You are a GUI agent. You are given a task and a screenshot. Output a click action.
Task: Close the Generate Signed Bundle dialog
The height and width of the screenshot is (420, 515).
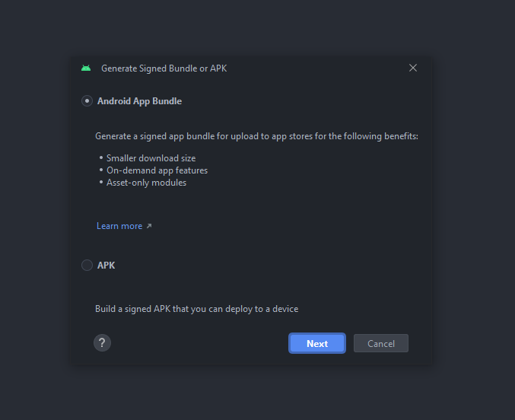click(413, 68)
